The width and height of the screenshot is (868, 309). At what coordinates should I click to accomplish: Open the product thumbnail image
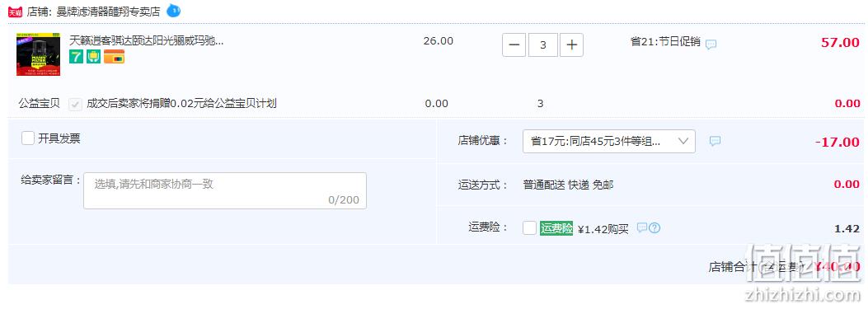click(x=38, y=54)
